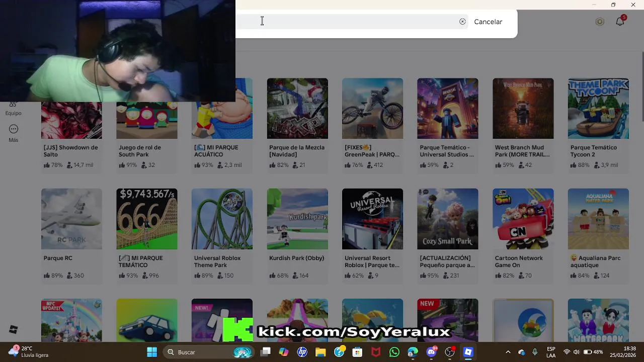644x362 pixels.
Task: Open Microsoft Store from the taskbar
Action: click(357, 352)
